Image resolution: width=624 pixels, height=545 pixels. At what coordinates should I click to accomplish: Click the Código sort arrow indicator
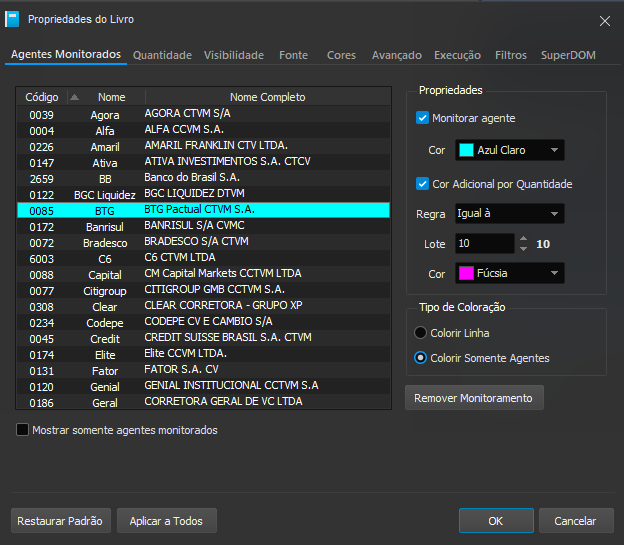[x=74, y=97]
